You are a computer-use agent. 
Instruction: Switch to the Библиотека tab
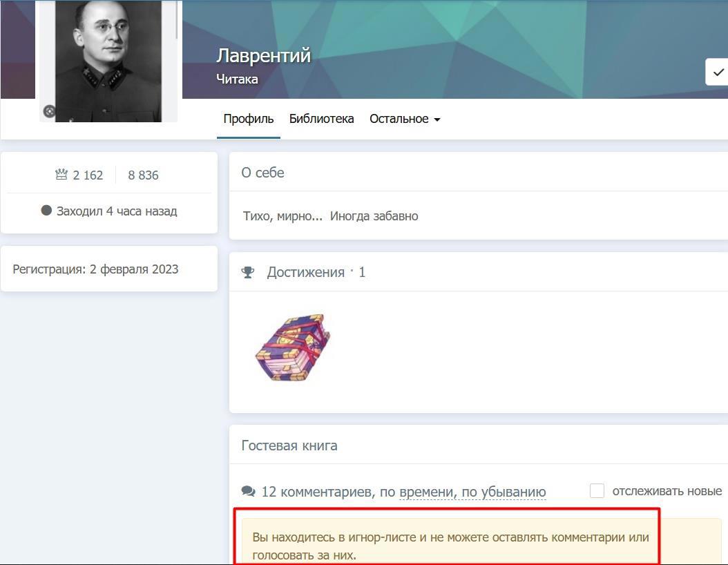pyautogui.click(x=321, y=119)
